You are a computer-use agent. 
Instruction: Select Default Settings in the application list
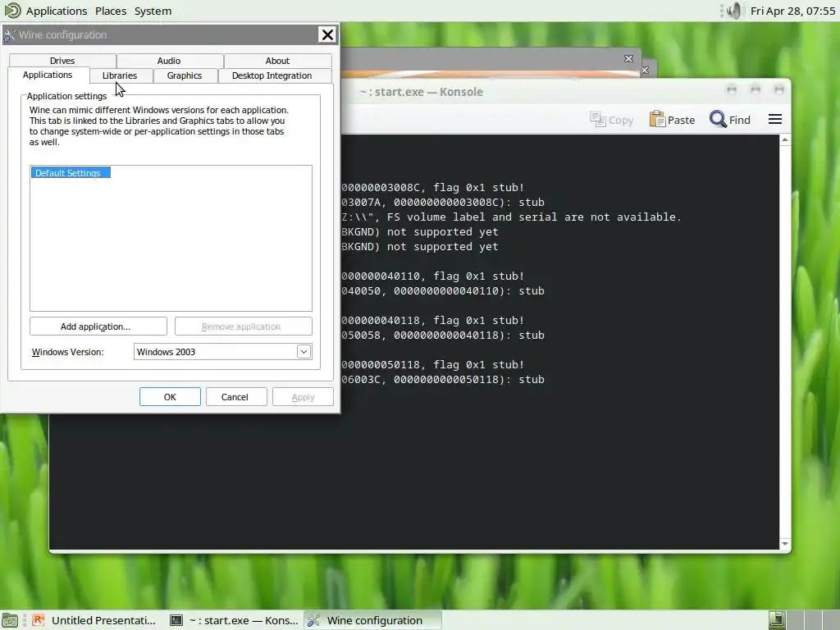[x=71, y=173]
